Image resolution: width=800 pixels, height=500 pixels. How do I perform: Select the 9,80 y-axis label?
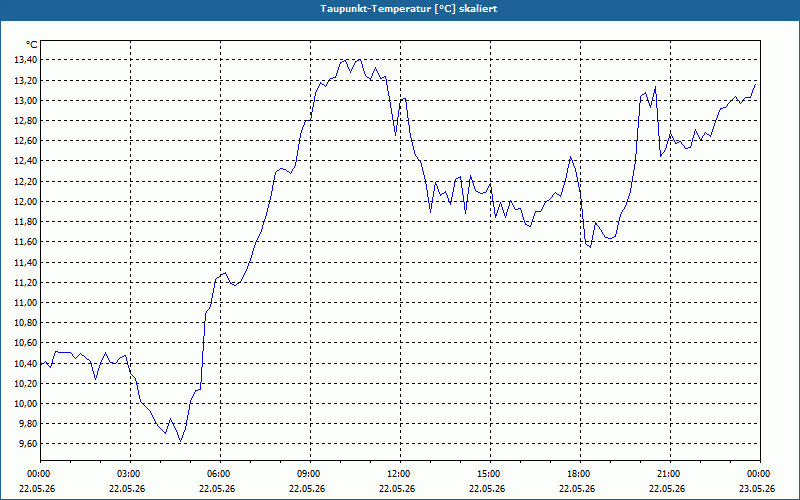click(x=29, y=424)
